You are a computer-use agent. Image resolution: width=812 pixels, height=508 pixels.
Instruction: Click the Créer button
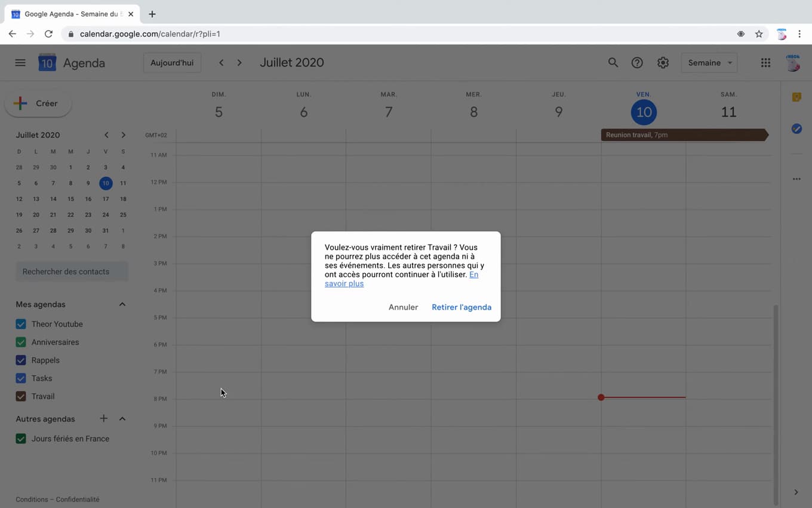click(x=38, y=103)
